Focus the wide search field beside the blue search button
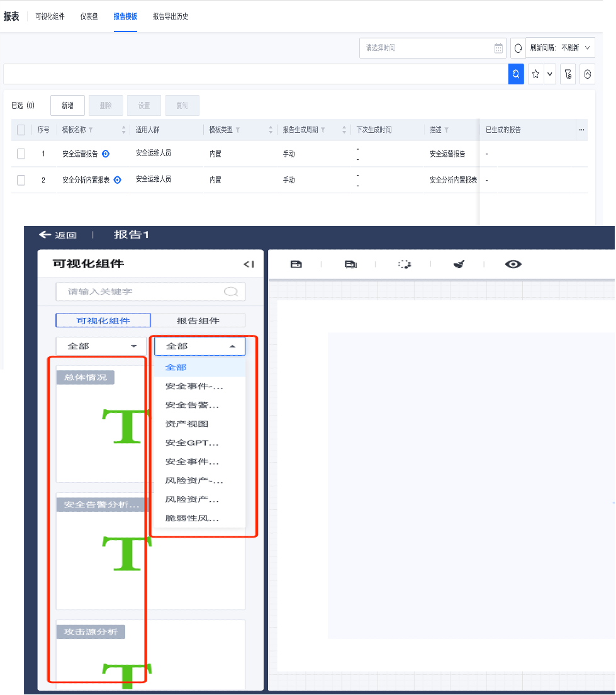The image size is (616, 695). pyautogui.click(x=255, y=74)
